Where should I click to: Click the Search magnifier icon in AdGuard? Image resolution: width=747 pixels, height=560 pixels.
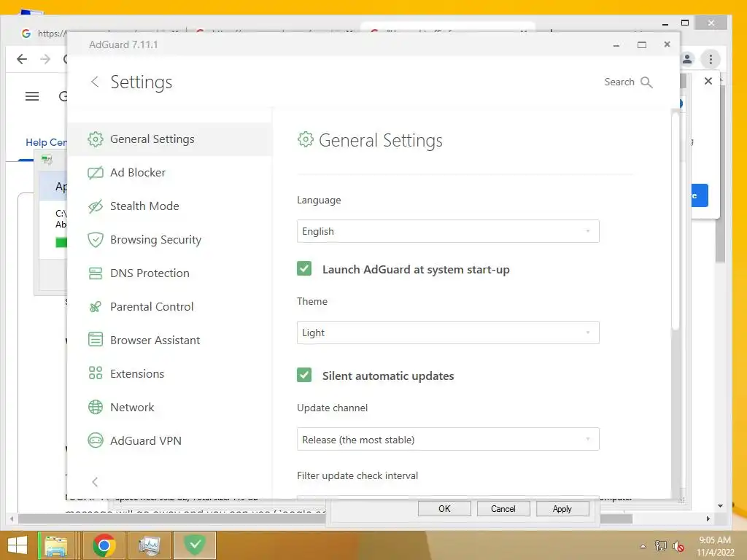coord(646,82)
